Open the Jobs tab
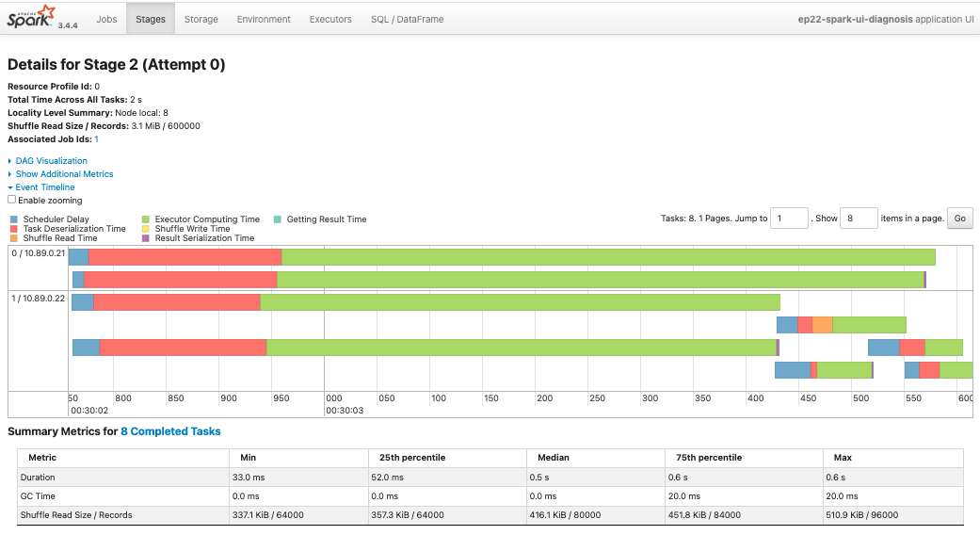The image size is (980, 535). 106,19
